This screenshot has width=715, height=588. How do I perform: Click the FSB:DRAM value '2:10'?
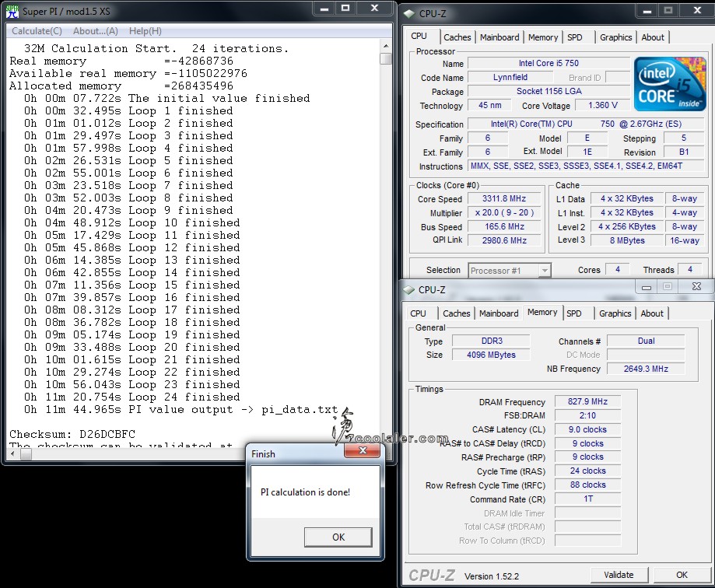pos(587,415)
